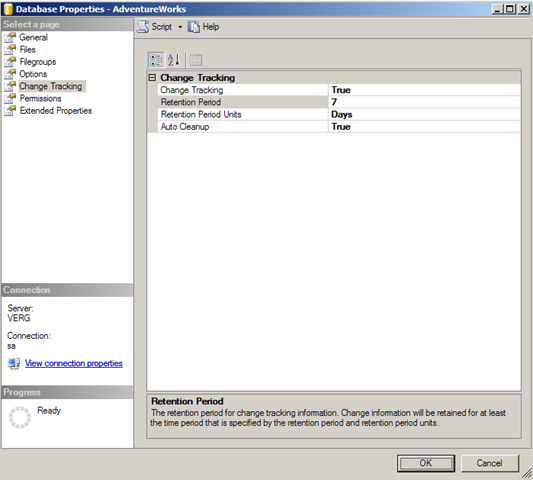The width and height of the screenshot is (533, 480).
Task: Click the Filegroups page icon
Action: 10,62
